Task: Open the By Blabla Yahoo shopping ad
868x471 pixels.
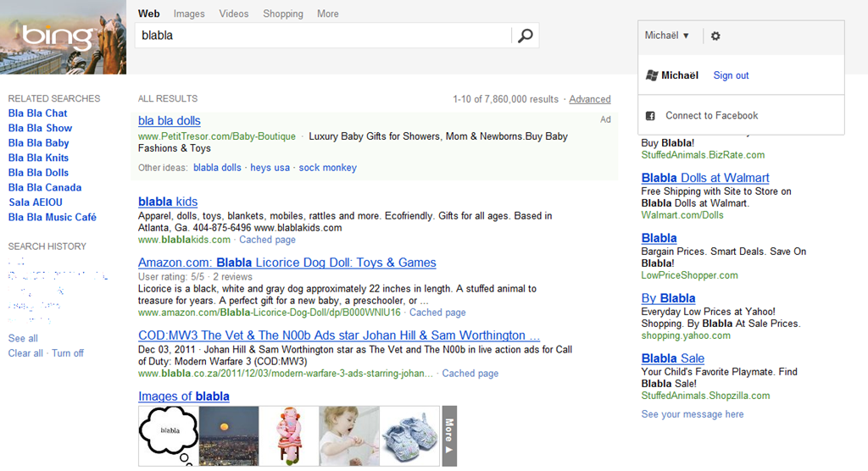Action: 668,298
